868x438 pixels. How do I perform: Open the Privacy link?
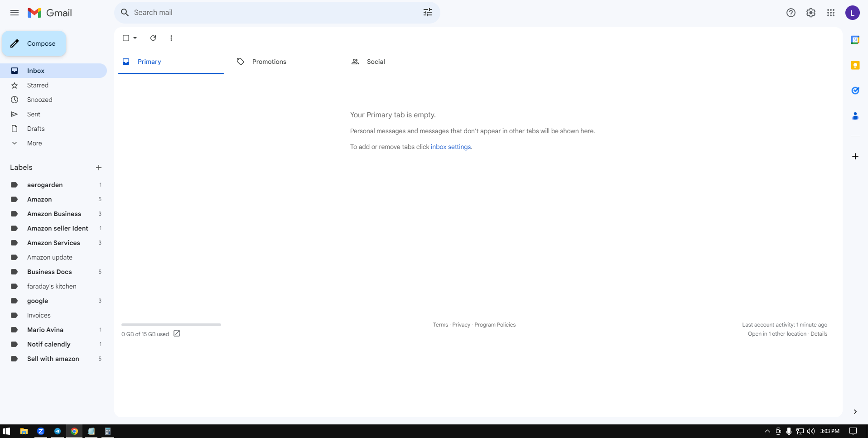[461, 325]
